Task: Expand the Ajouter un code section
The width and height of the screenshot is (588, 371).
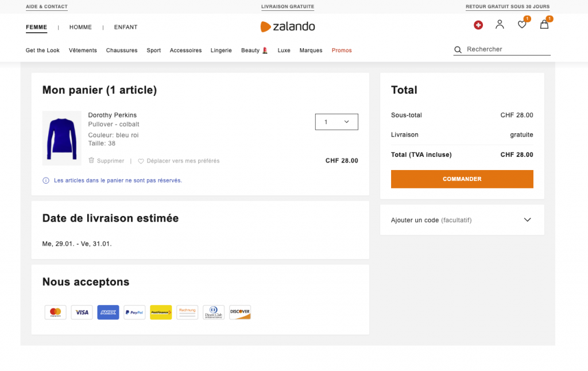Action: coord(462,220)
